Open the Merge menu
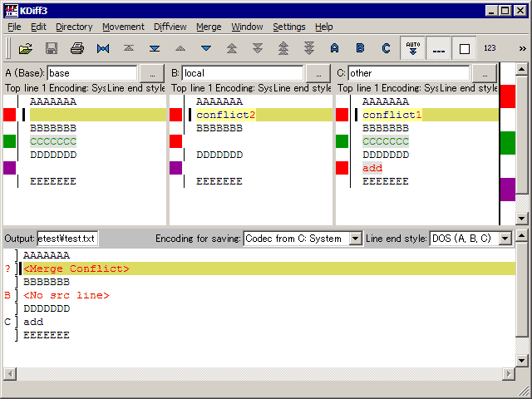Screen dimensions: 532x399 click(209, 27)
